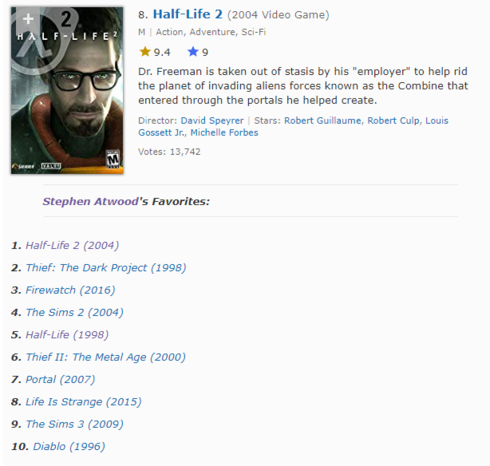Open Robert Guillaume's profile link
This screenshot has width=490, height=466.
(x=322, y=121)
